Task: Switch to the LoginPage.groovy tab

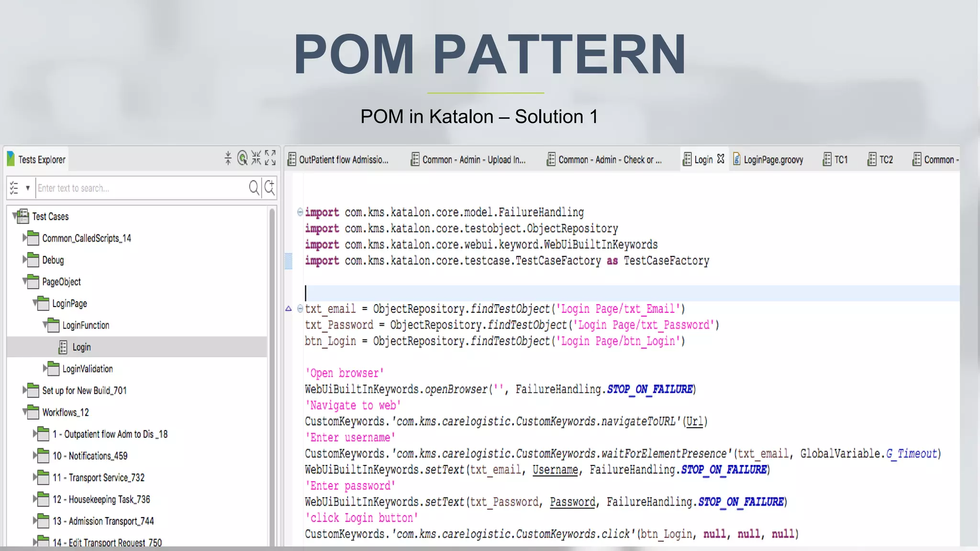Action: point(773,160)
